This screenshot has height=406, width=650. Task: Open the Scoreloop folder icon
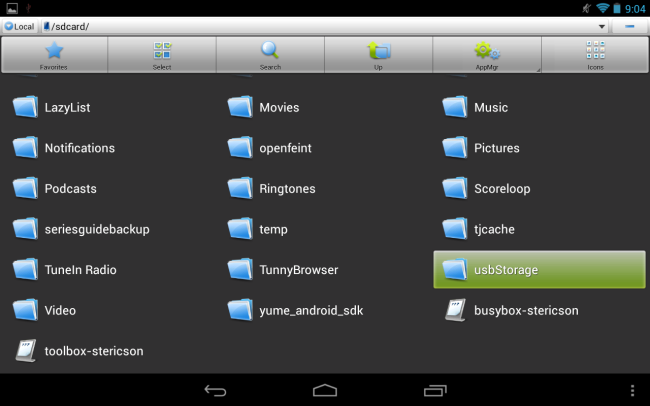point(455,188)
